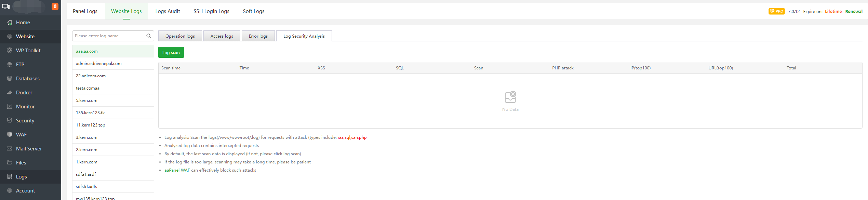Switch to SSH Login Logs tab
Image resolution: width=868 pixels, height=200 pixels.
click(x=212, y=11)
